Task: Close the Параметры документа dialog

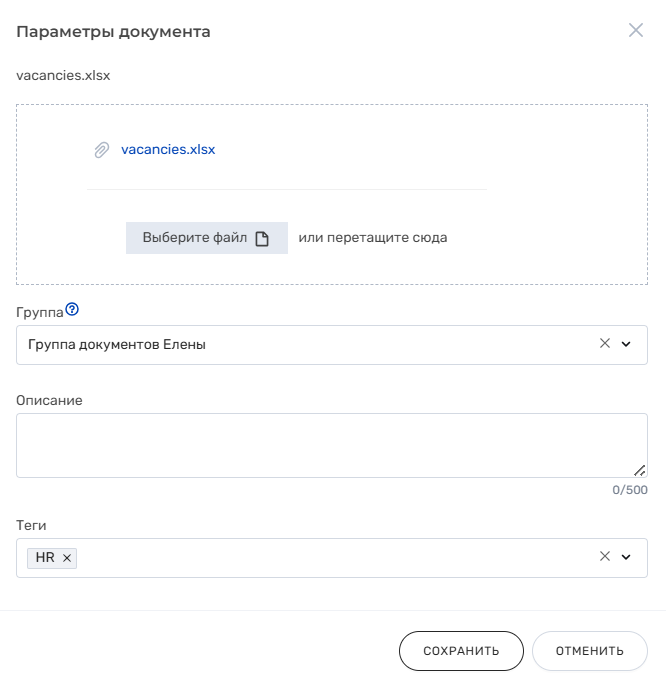Action: [x=636, y=30]
